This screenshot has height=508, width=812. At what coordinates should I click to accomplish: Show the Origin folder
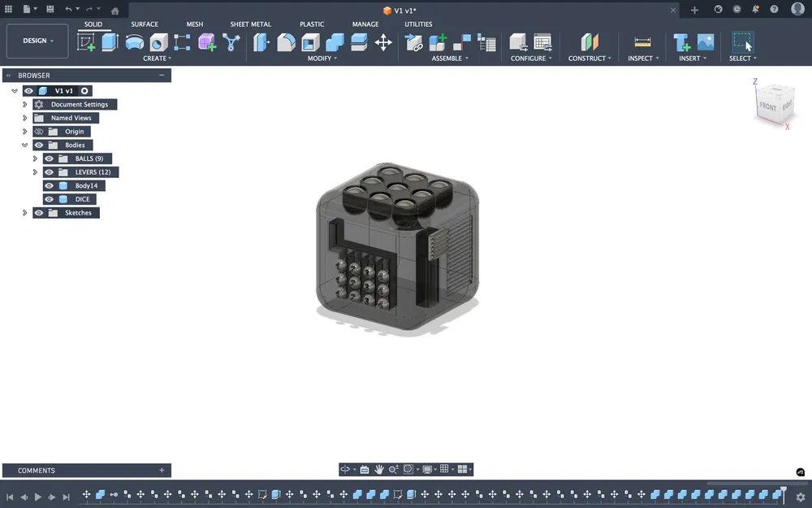[x=39, y=132]
